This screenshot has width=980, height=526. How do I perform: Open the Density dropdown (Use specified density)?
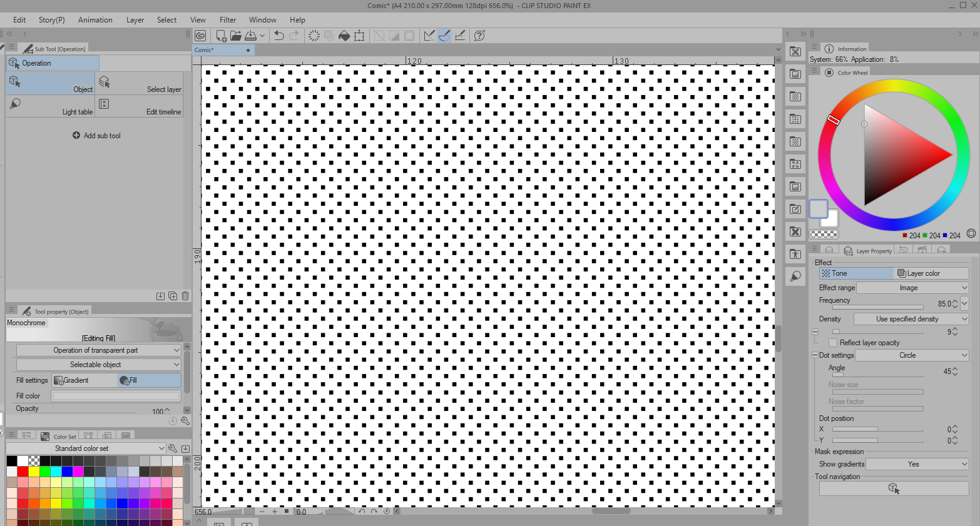click(x=911, y=319)
